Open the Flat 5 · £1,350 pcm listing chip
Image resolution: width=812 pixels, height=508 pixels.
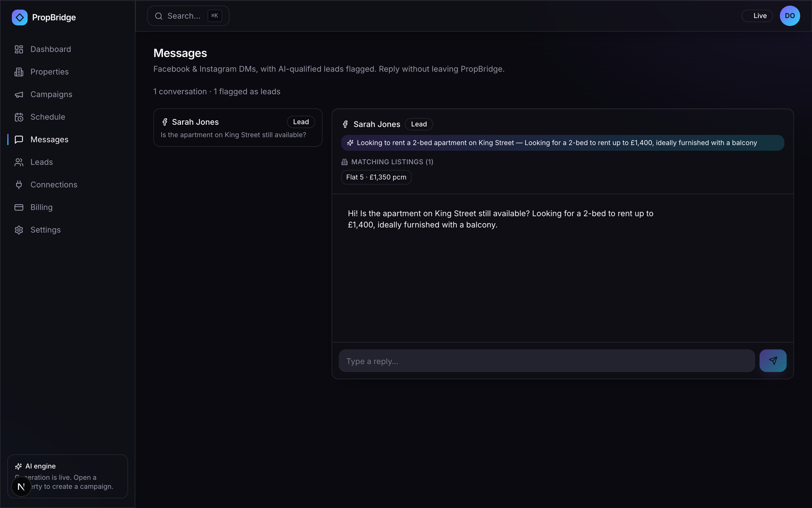[376, 177]
